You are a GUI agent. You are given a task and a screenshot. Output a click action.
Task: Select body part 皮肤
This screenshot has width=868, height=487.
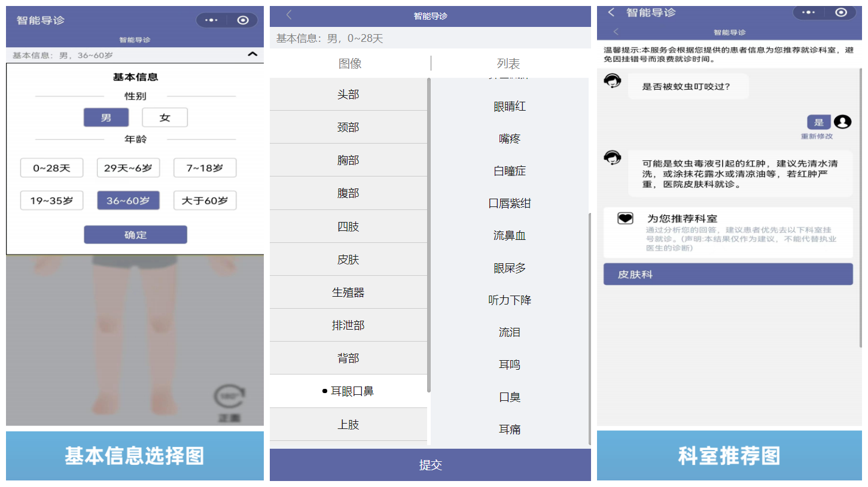click(348, 260)
